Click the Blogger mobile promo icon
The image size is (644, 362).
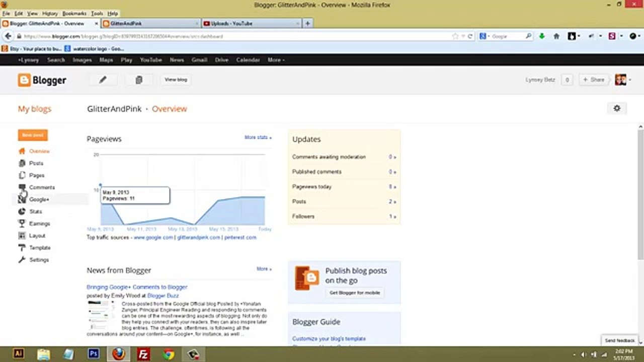[x=307, y=279]
